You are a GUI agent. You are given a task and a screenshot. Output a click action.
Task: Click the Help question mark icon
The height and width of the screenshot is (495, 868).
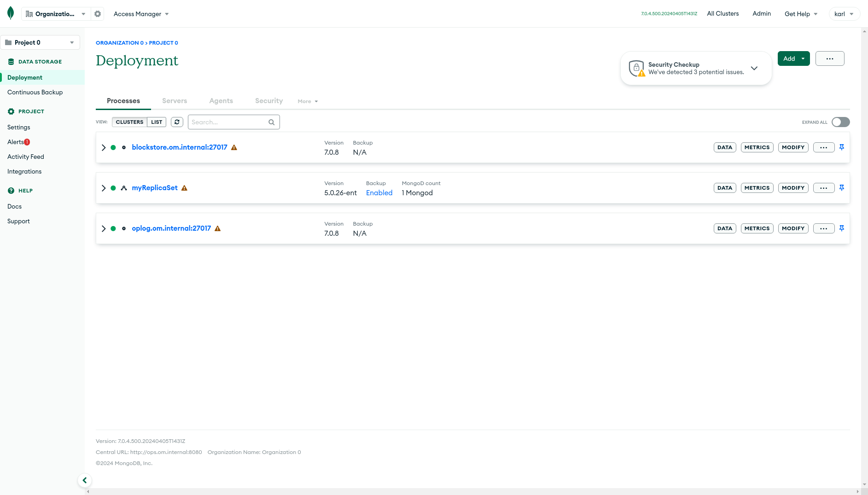pos(11,191)
